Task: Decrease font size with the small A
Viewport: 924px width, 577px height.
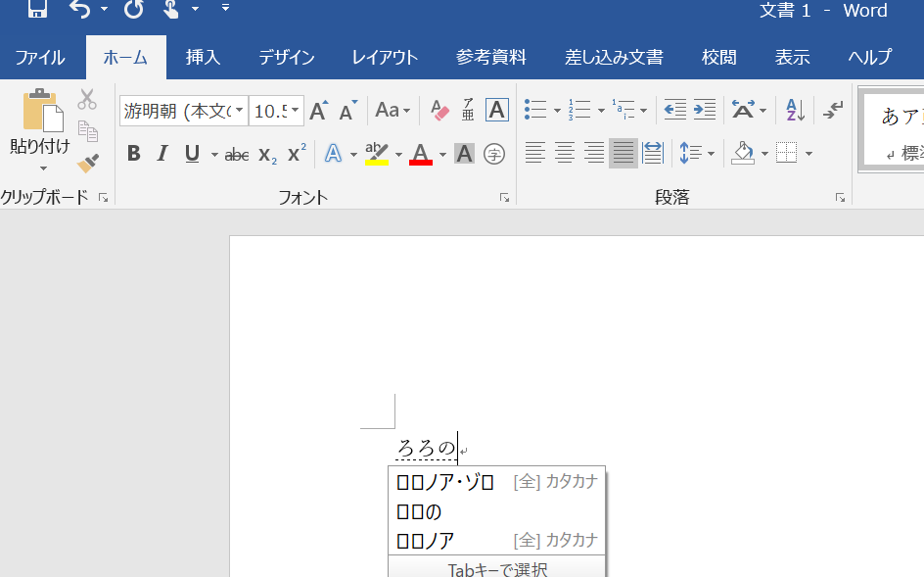Action: click(348, 111)
